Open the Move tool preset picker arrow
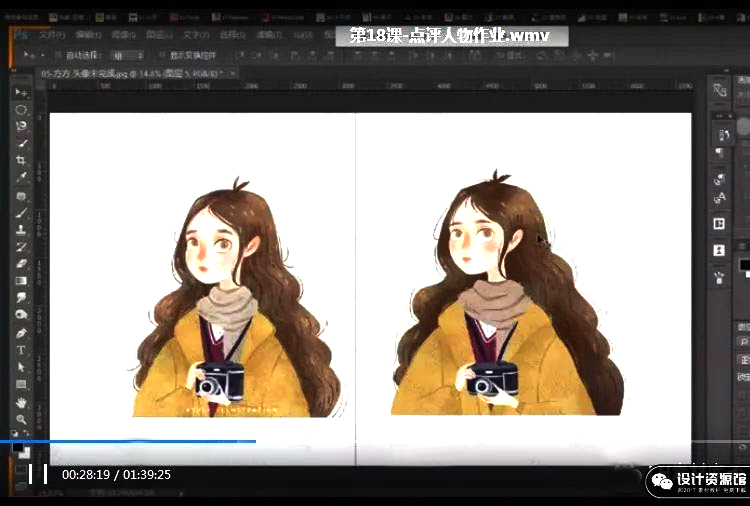750x506 pixels. pyautogui.click(x=42, y=55)
